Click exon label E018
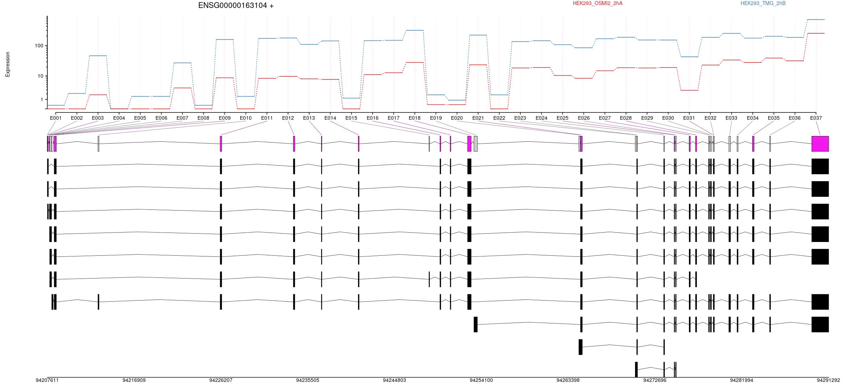868x387 pixels. 414,118
